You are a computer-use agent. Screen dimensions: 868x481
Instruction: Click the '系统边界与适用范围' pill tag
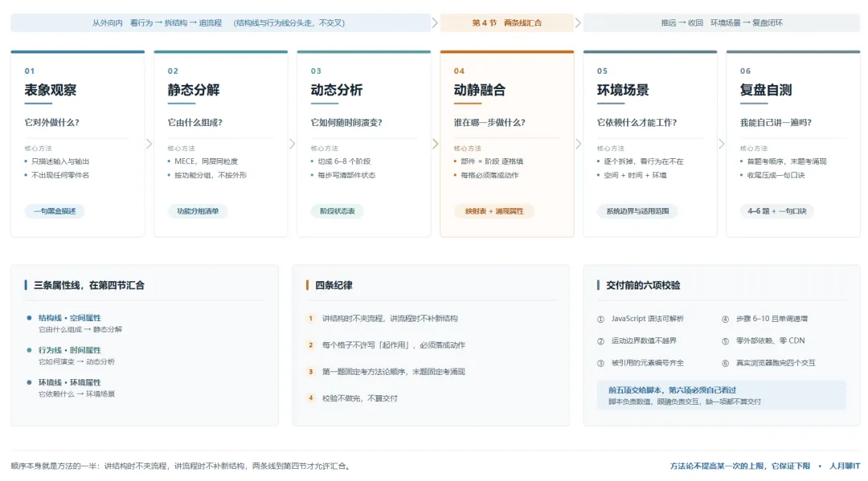click(637, 211)
